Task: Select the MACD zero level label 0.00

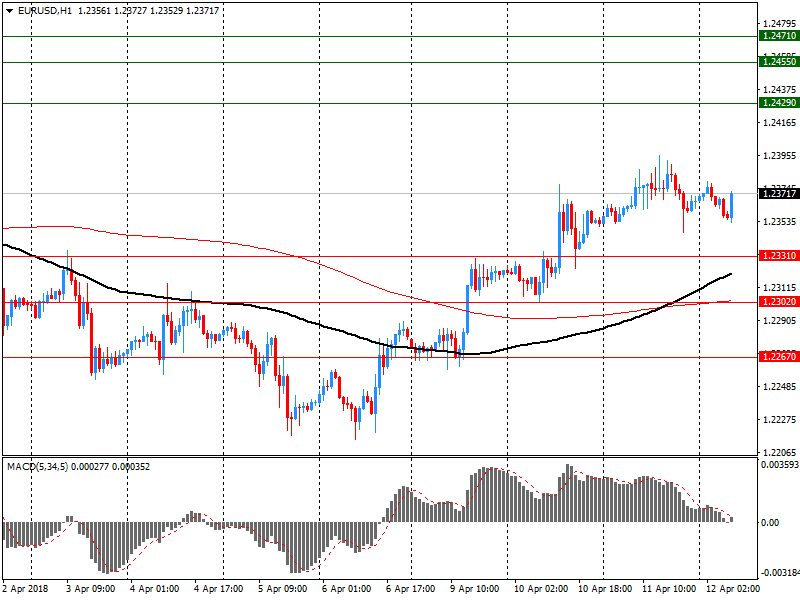Action: coord(770,522)
